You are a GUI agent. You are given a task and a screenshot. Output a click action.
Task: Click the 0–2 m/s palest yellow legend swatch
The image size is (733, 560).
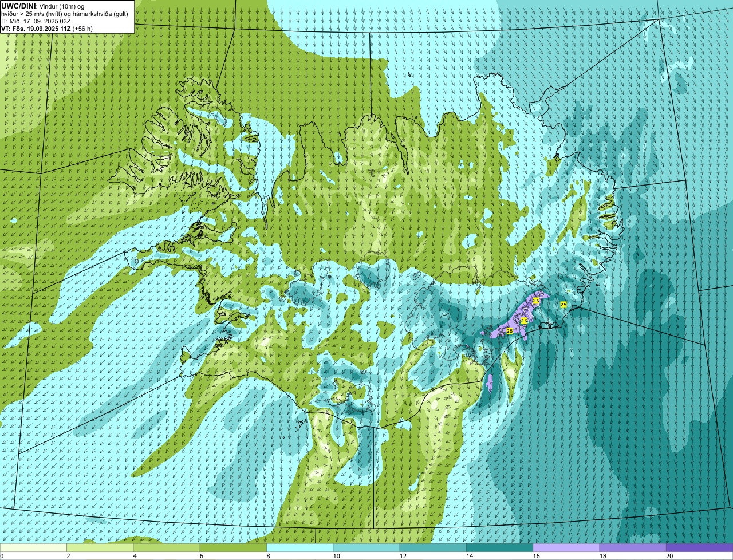(x=34, y=547)
